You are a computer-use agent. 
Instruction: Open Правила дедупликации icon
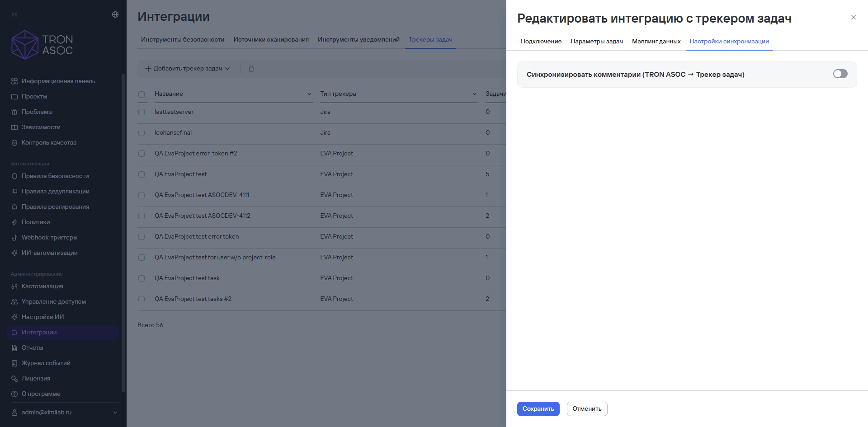point(14,192)
